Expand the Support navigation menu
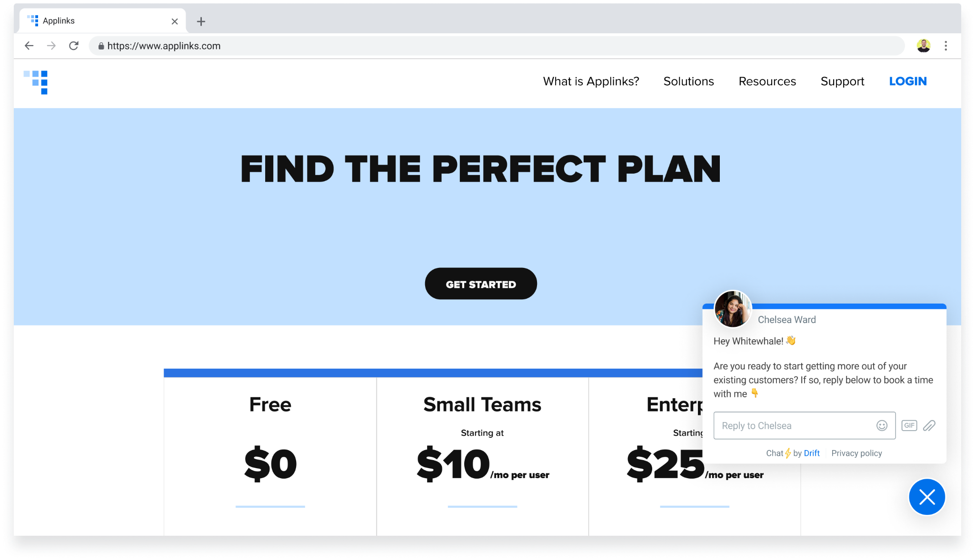 tap(843, 82)
